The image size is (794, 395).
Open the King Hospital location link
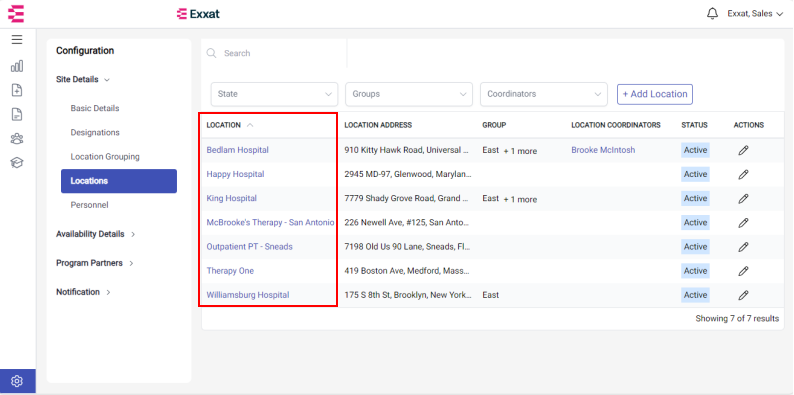point(231,199)
